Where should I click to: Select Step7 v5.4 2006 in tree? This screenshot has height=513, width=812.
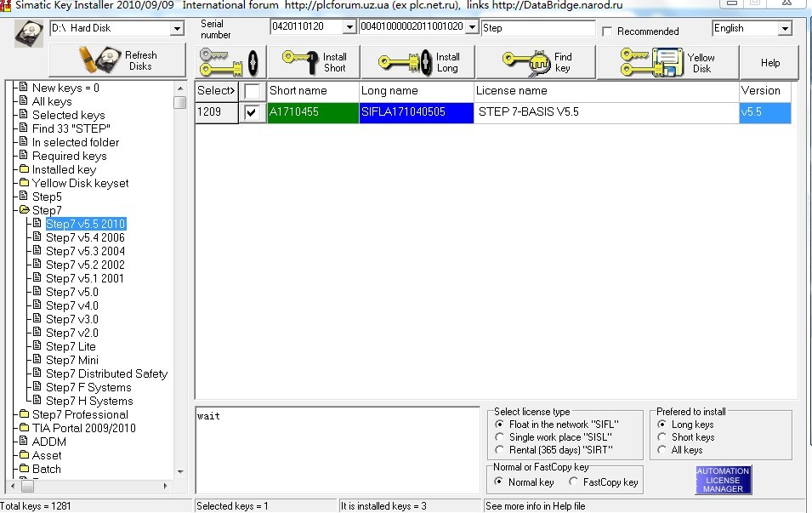(85, 237)
